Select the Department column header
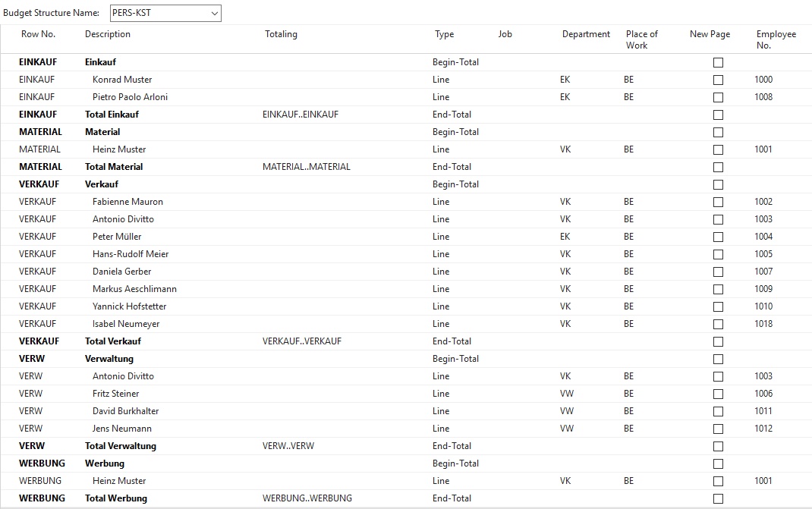The height and width of the screenshot is (509, 812). 586,34
